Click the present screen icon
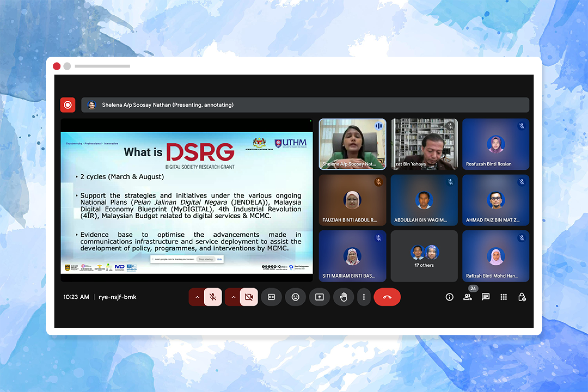Viewport: 588px width, 392px height. [319, 297]
